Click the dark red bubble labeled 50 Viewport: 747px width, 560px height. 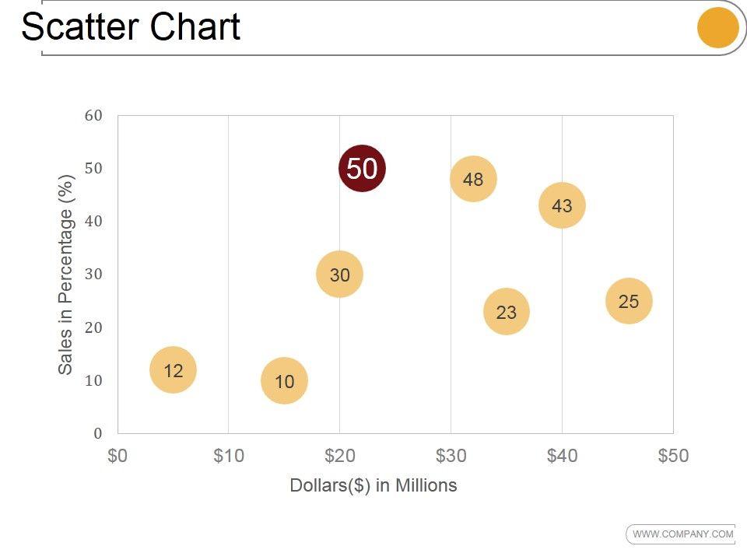coord(362,168)
